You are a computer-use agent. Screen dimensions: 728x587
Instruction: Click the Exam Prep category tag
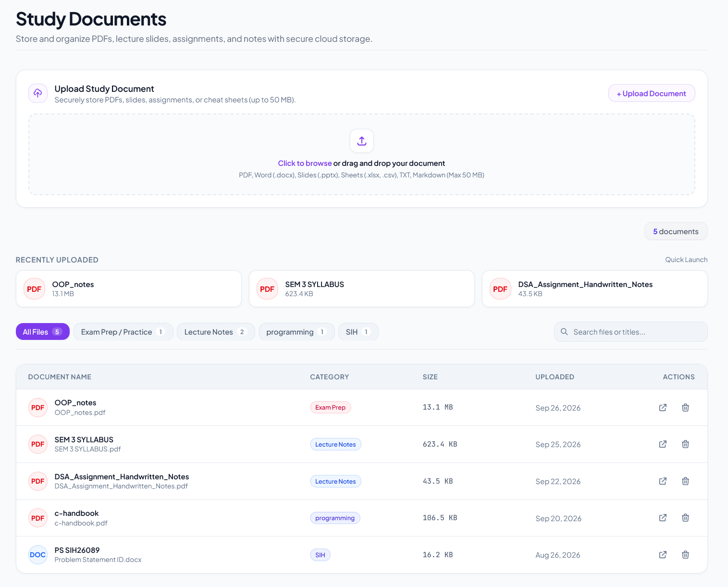click(x=331, y=408)
